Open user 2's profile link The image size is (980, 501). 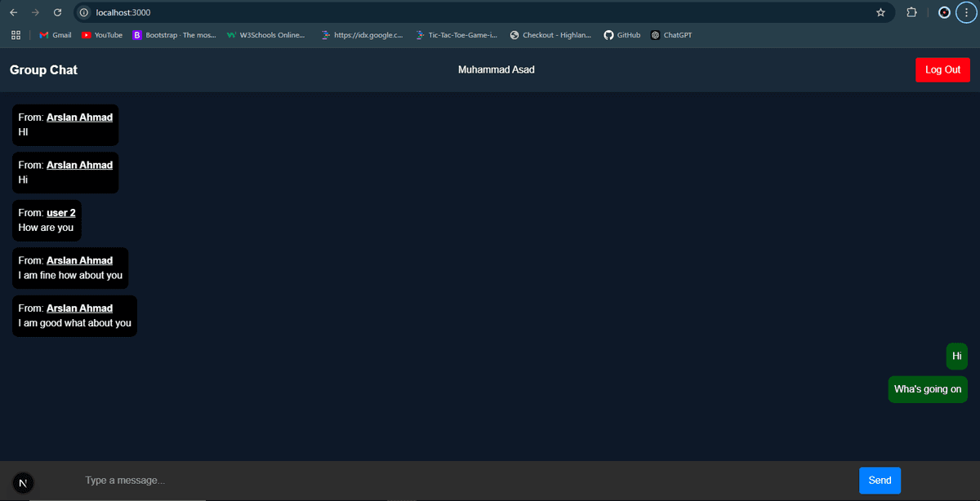pyautogui.click(x=60, y=212)
